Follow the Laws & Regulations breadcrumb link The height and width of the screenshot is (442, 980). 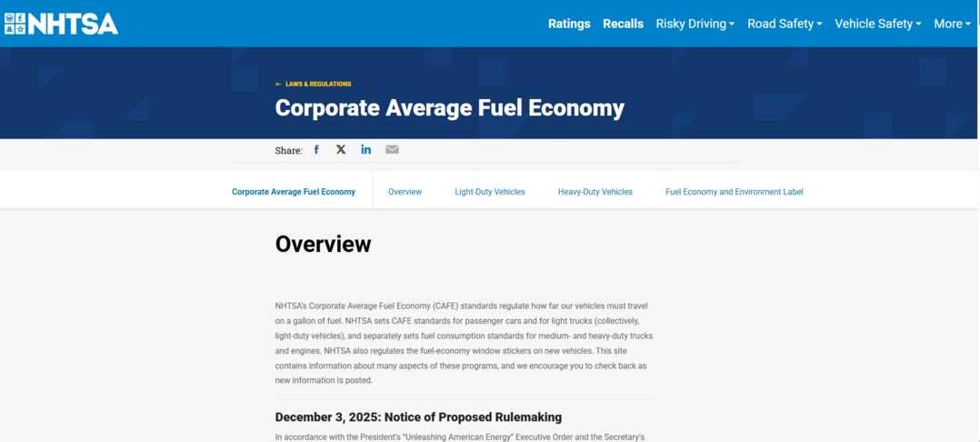coord(318,85)
